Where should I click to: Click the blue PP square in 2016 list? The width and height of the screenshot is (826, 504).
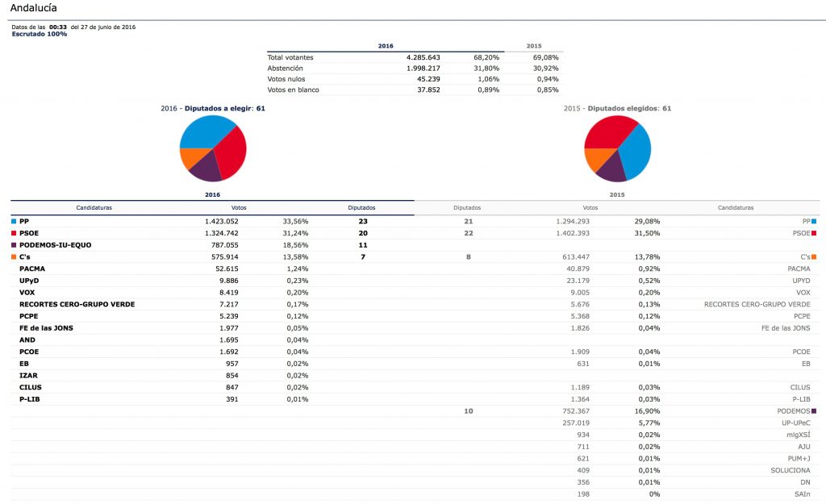[x=14, y=220]
